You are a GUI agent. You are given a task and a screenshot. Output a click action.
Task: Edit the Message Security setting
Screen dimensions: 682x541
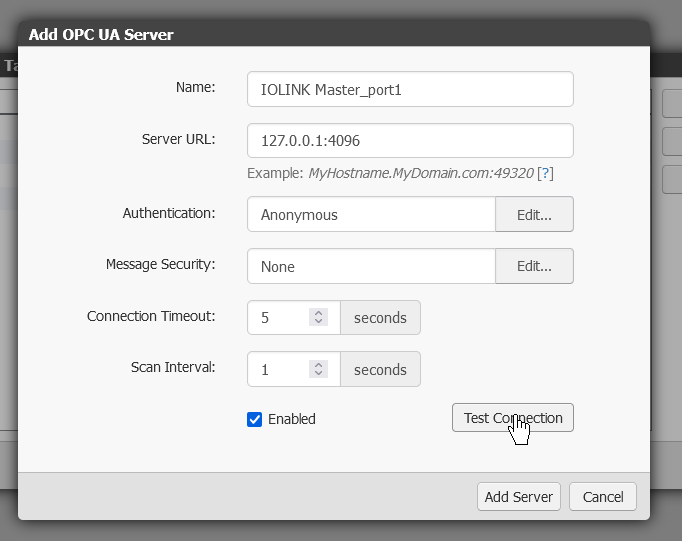(x=534, y=266)
